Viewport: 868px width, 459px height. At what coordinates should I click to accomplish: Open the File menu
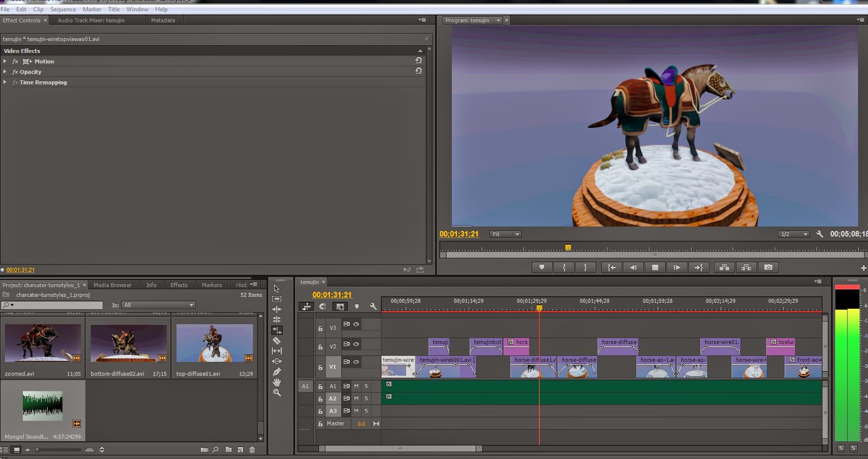coord(5,9)
